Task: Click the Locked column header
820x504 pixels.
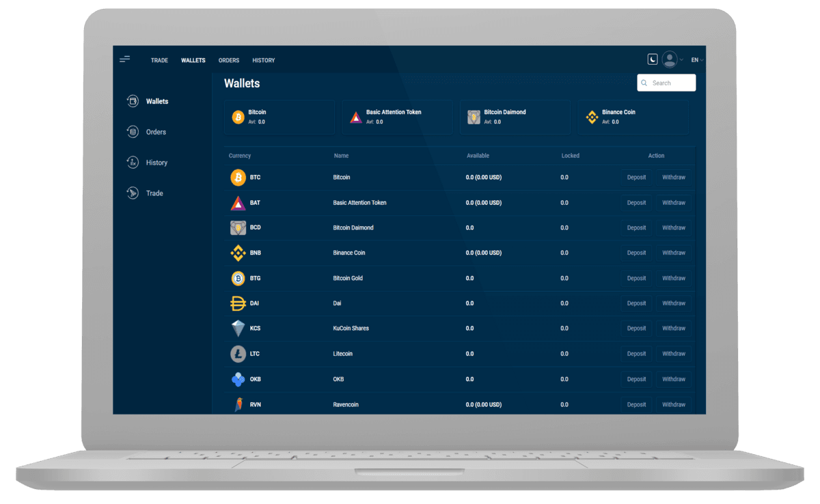Action: 571,156
